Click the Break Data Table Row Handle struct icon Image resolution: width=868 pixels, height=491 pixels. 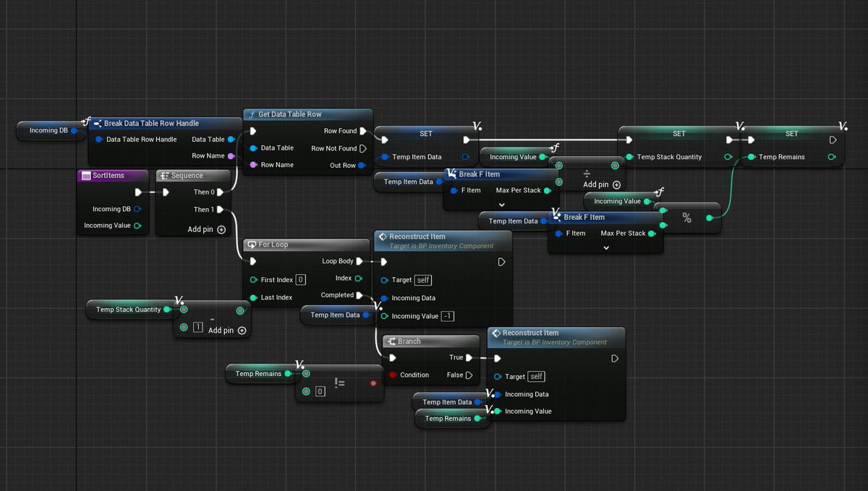(x=98, y=123)
